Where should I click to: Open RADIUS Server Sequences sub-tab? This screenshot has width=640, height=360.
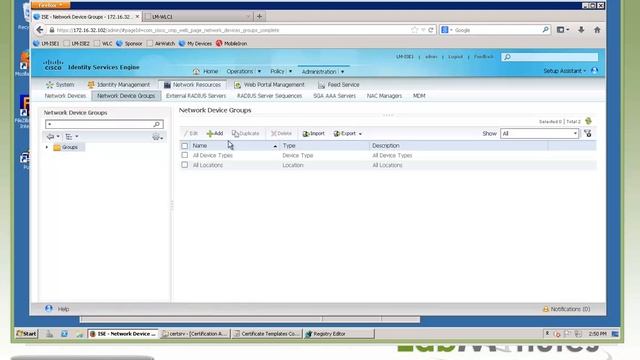point(269,96)
